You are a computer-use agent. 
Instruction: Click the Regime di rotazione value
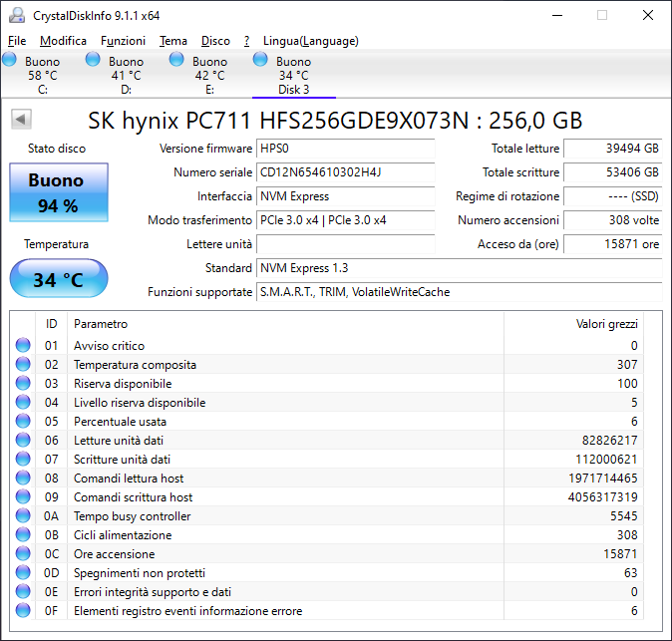(x=613, y=196)
